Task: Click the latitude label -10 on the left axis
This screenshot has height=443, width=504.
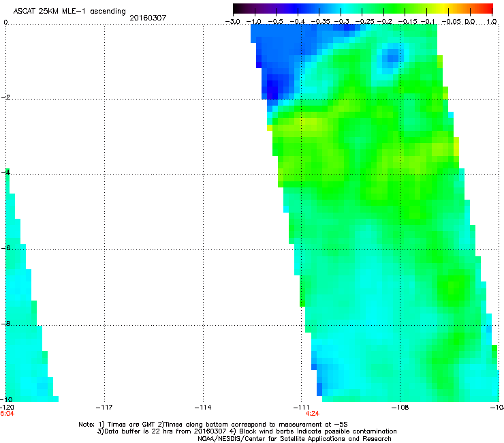Action: 6,399
